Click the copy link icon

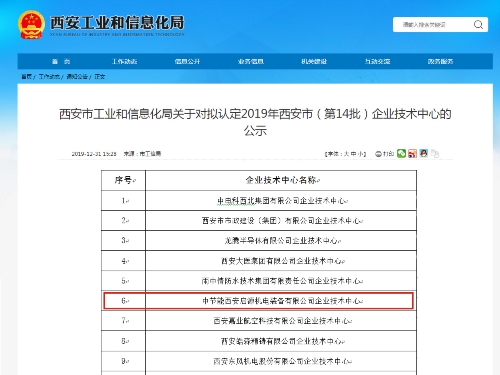435,153
